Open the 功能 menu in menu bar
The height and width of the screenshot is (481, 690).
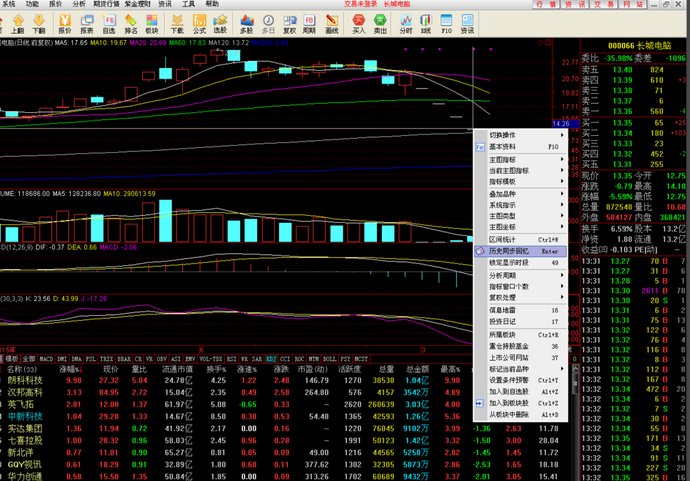tap(33, 5)
